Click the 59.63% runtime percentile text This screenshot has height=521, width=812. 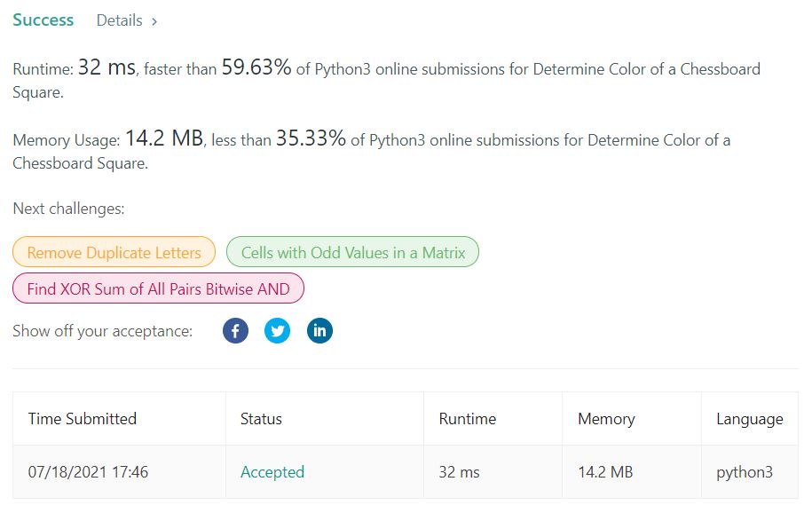256,68
